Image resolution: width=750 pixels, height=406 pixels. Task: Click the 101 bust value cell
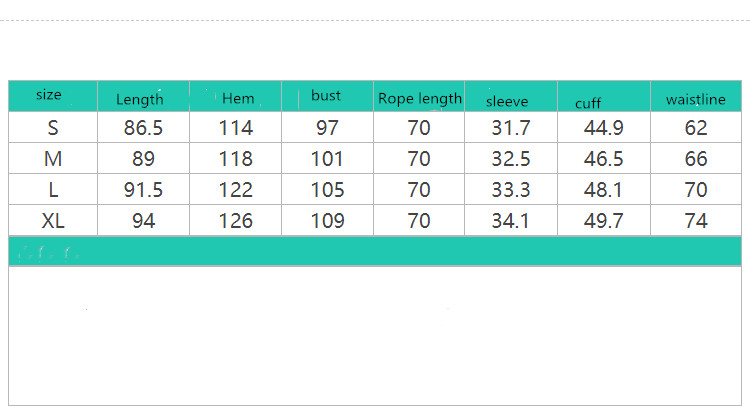[327, 158]
